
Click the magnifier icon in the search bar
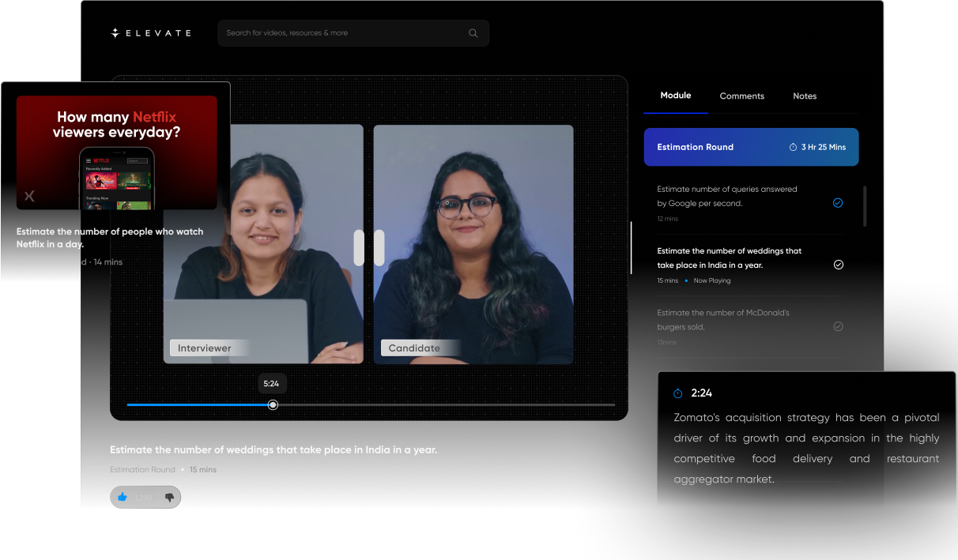coord(473,33)
